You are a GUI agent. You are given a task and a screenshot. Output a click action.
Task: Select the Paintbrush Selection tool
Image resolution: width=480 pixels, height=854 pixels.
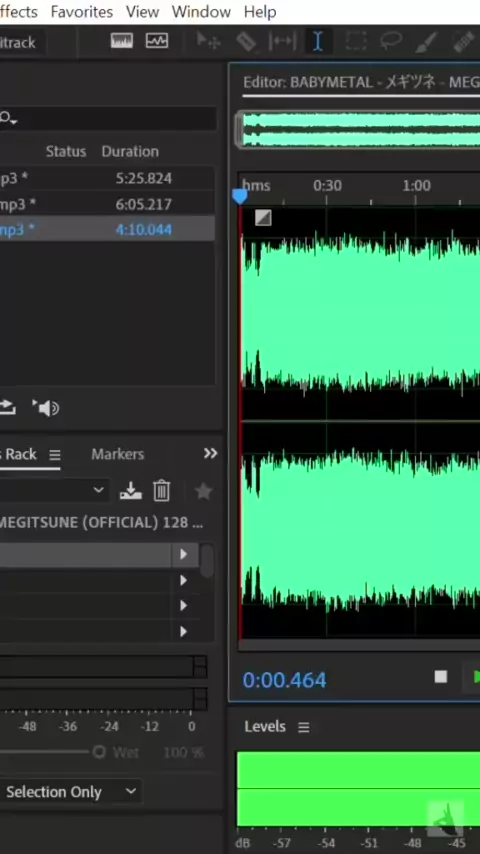click(x=427, y=41)
